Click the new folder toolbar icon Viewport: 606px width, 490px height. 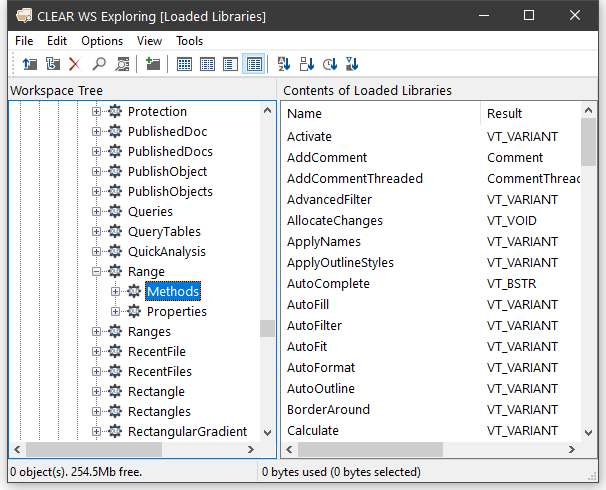152,64
